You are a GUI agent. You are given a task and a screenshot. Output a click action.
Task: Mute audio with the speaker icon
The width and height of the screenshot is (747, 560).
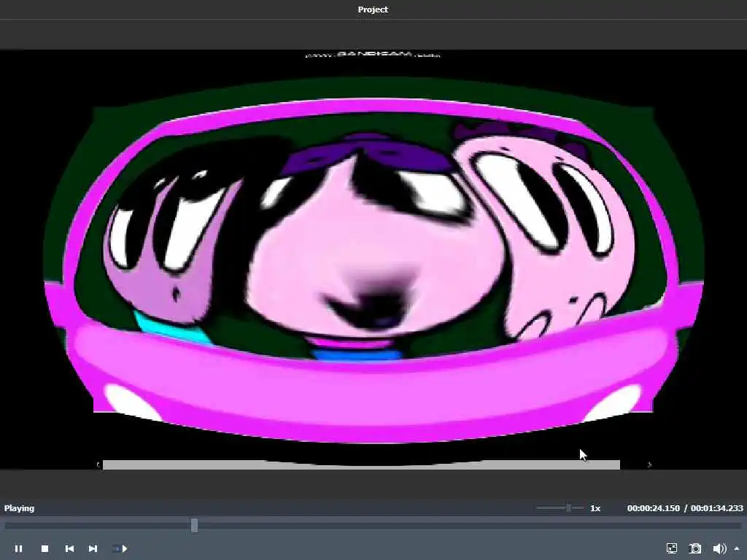[719, 548]
